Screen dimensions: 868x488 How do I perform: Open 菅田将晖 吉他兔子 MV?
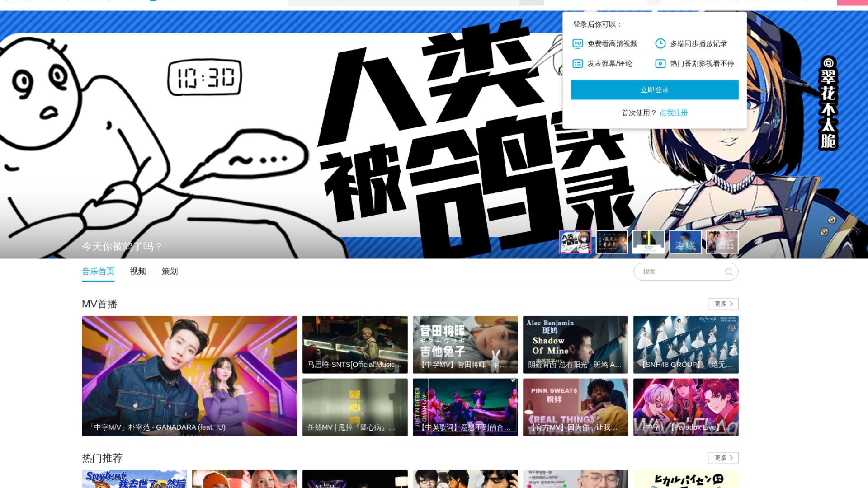click(x=465, y=345)
